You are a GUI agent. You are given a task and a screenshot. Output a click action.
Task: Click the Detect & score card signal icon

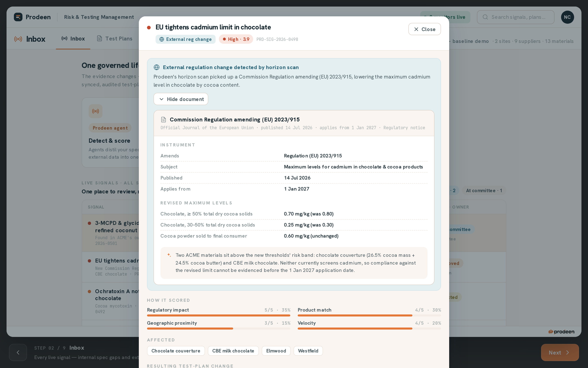point(95,111)
